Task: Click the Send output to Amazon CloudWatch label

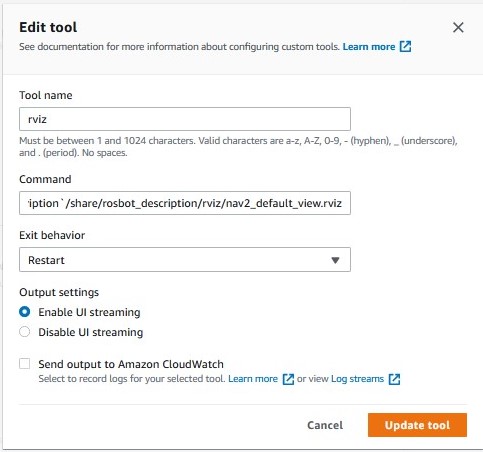Action: tap(131, 364)
